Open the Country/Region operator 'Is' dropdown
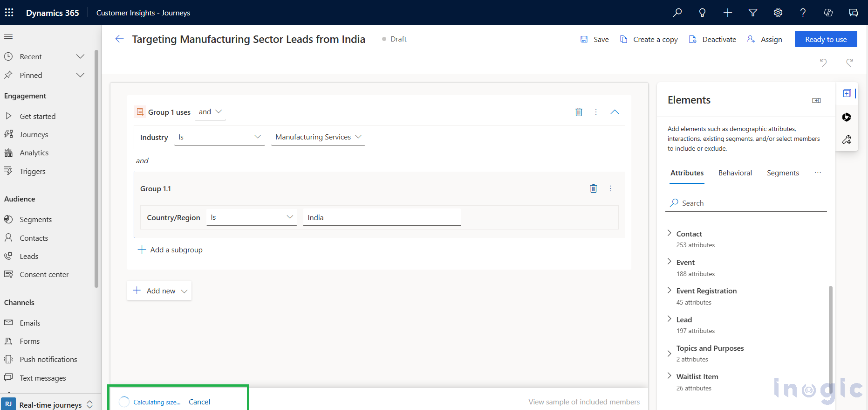The width and height of the screenshot is (868, 410). [x=252, y=217]
